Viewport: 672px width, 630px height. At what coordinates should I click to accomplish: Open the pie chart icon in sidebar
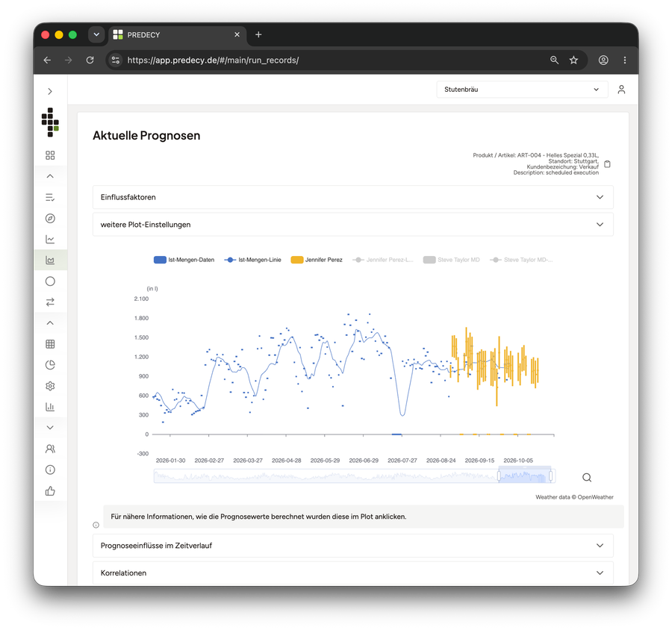(x=50, y=365)
